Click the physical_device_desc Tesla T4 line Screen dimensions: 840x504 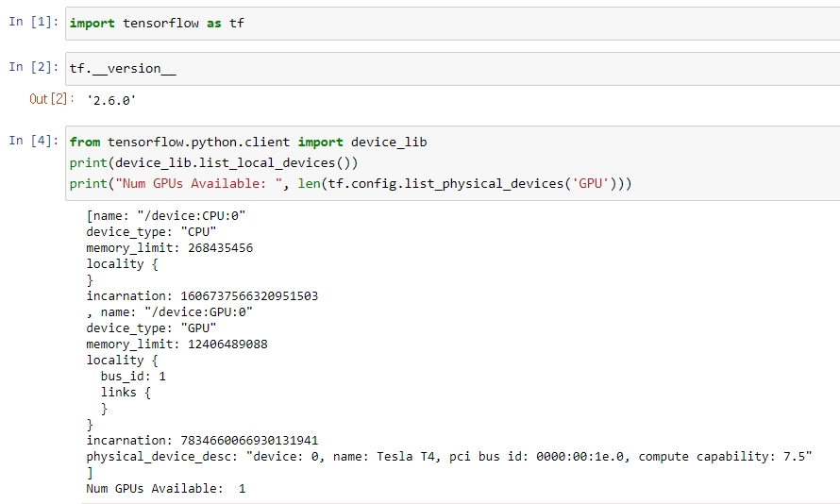click(x=449, y=457)
